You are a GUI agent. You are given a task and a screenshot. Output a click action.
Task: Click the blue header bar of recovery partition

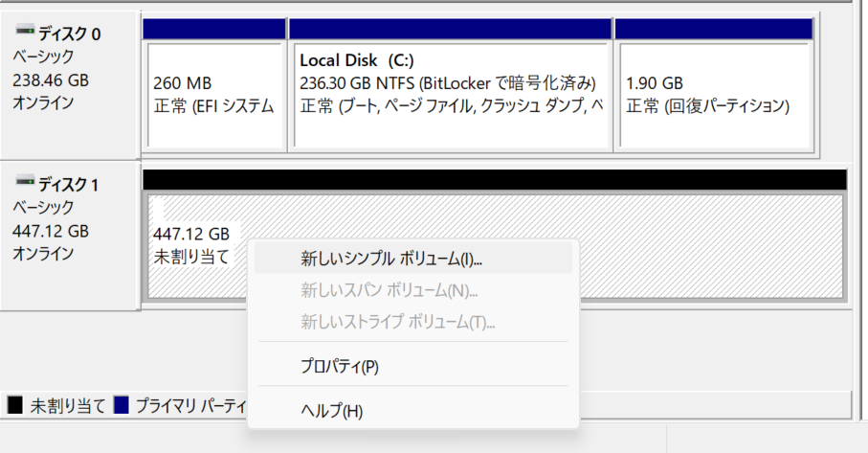[x=714, y=29]
